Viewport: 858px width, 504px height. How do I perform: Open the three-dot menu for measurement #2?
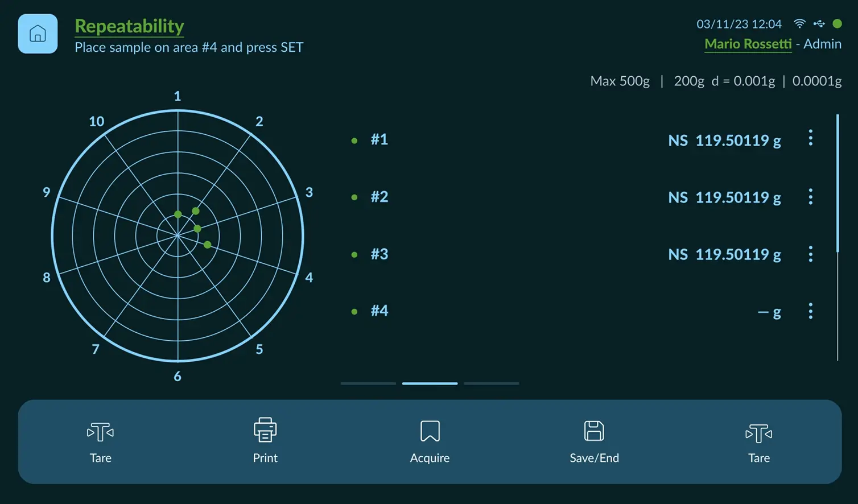(810, 197)
